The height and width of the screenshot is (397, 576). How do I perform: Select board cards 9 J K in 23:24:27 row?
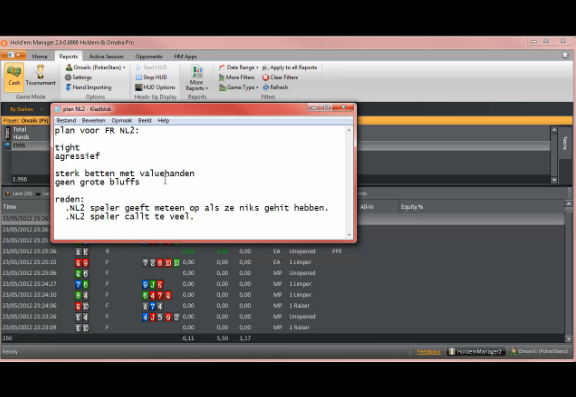click(152, 284)
